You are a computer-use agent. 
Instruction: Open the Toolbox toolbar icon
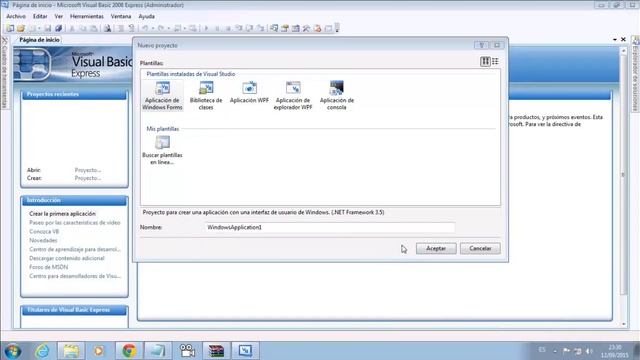point(307,28)
